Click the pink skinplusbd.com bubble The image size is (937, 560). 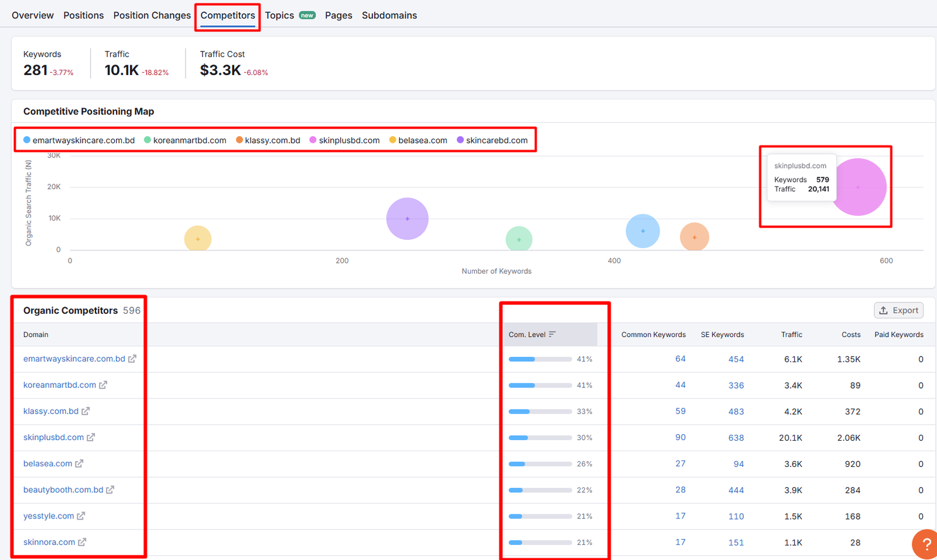859,187
